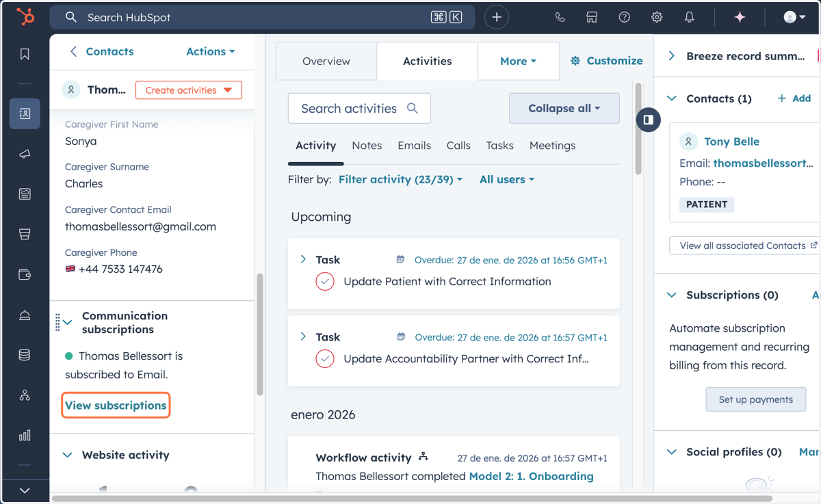Open Model 2: 1. Onboarding workflow link
821x504 pixels.
click(531, 476)
